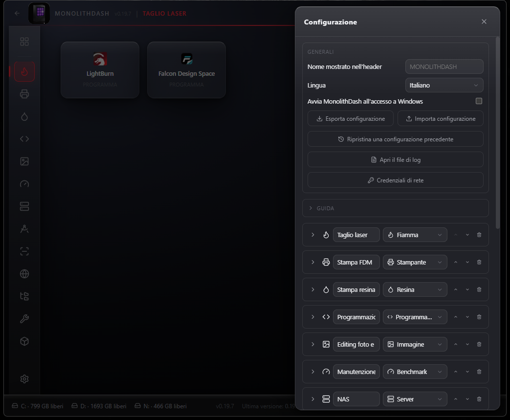Screen dimensions: 510x420
Task: Open the code brackets section in sidebar
Action: click(x=24, y=139)
